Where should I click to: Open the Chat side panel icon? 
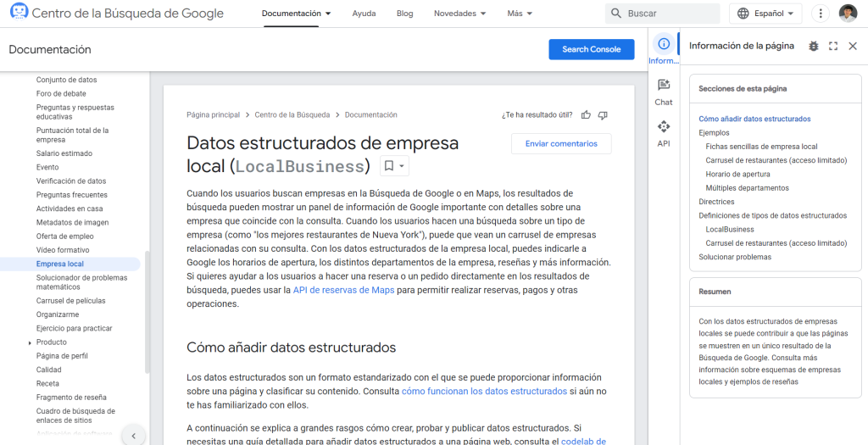pos(664,92)
